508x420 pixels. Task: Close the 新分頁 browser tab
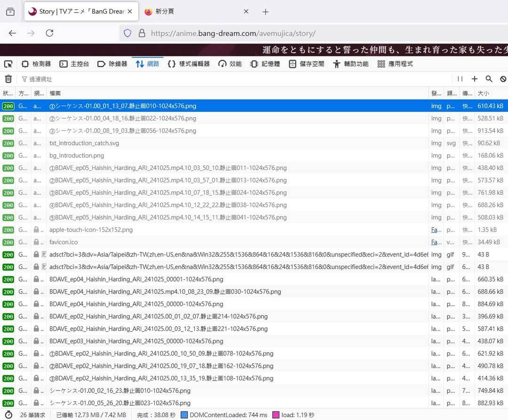point(246,12)
